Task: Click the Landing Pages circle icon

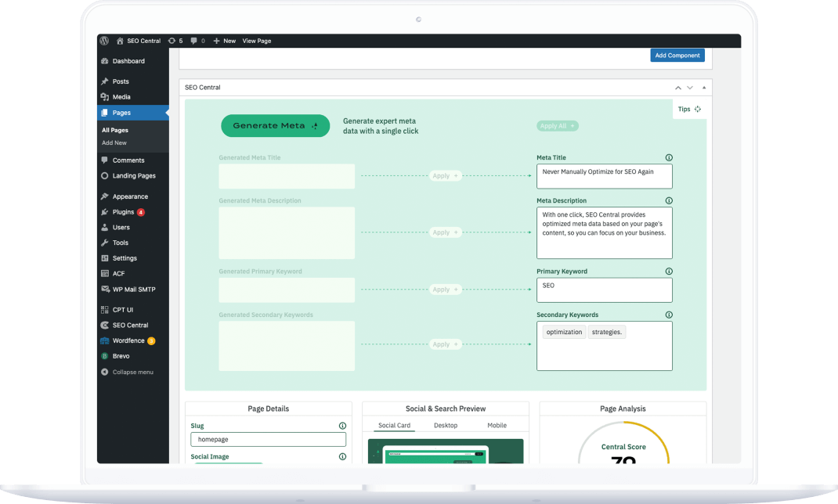Action: tap(105, 175)
